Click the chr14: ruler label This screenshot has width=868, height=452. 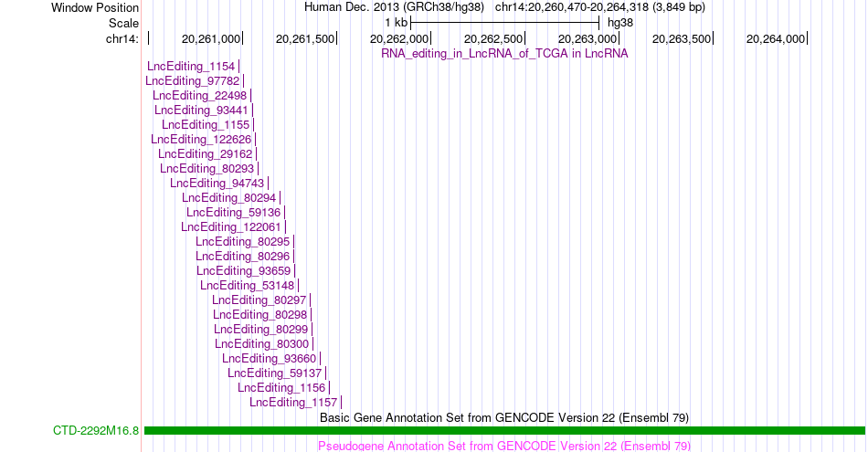122,38
